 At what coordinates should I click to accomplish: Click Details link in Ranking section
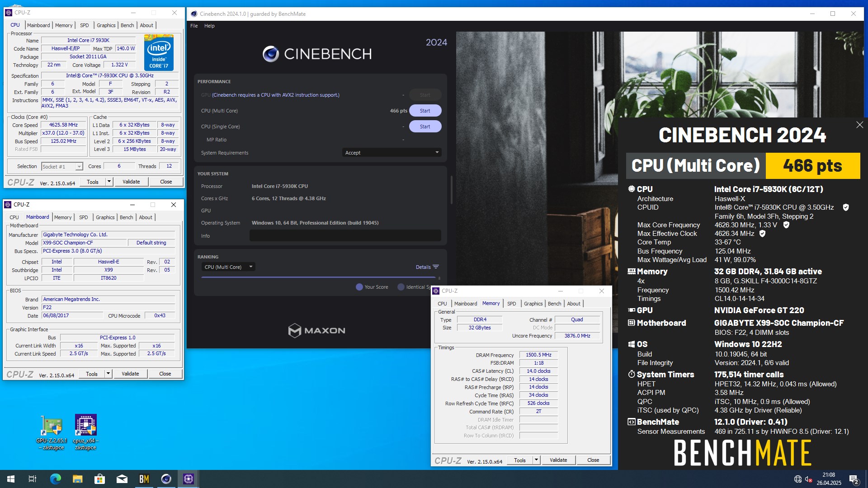(x=423, y=267)
